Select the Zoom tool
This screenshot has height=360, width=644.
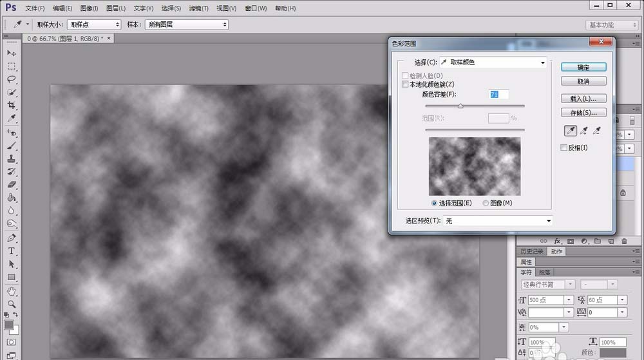tap(12, 304)
